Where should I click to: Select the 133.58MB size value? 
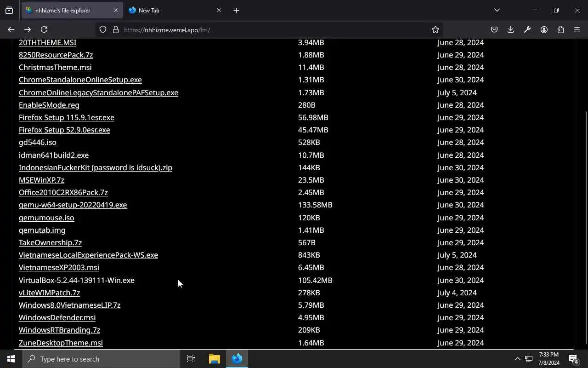click(x=315, y=205)
